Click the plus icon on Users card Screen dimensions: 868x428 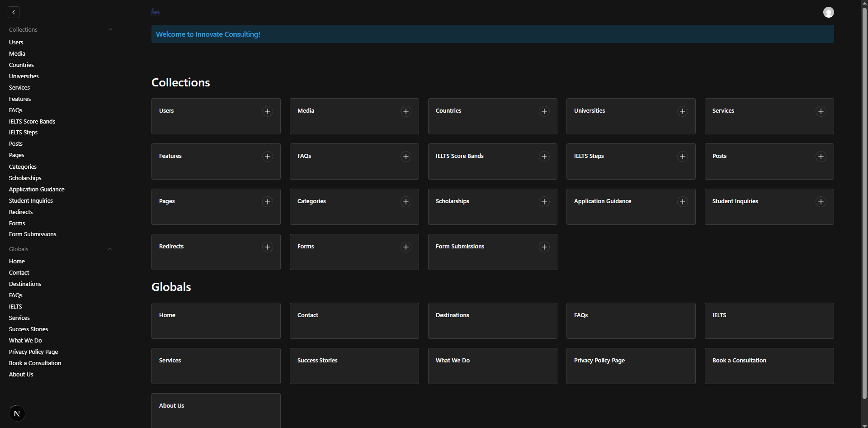(268, 111)
